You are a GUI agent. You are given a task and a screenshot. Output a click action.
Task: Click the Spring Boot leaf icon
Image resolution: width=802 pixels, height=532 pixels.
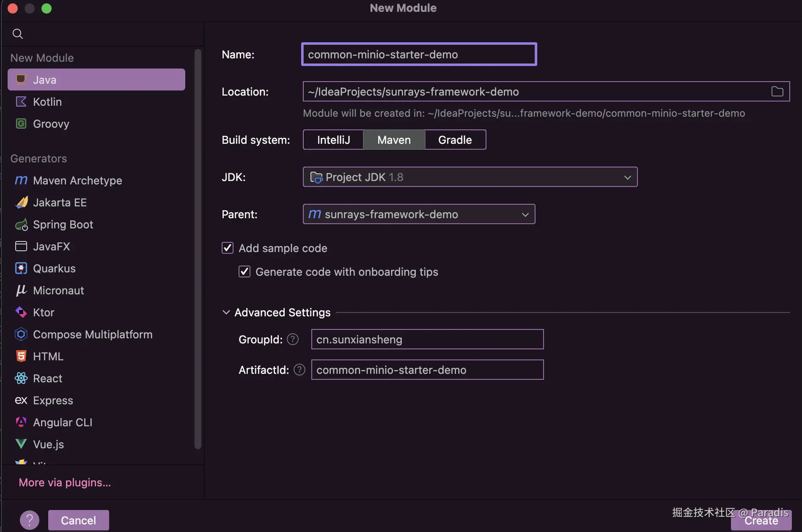coord(21,225)
